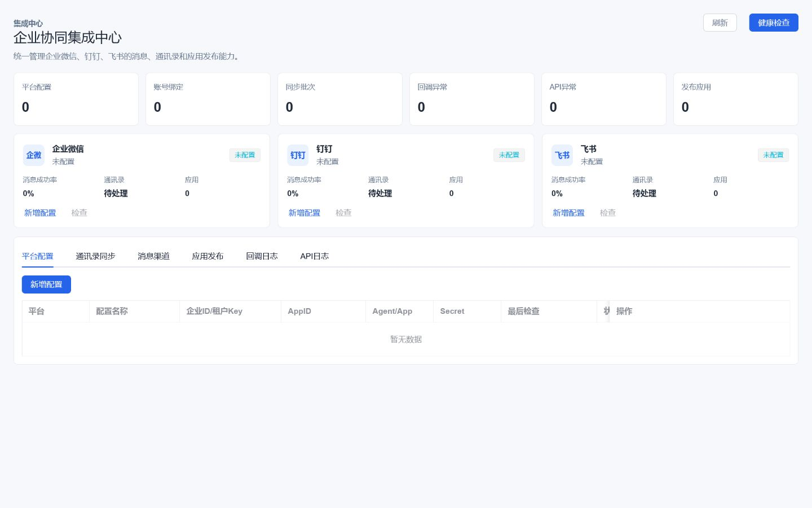Image resolution: width=812 pixels, height=508 pixels.
Task: Click the 集成中心 breadcrumb label
Action: [28, 23]
